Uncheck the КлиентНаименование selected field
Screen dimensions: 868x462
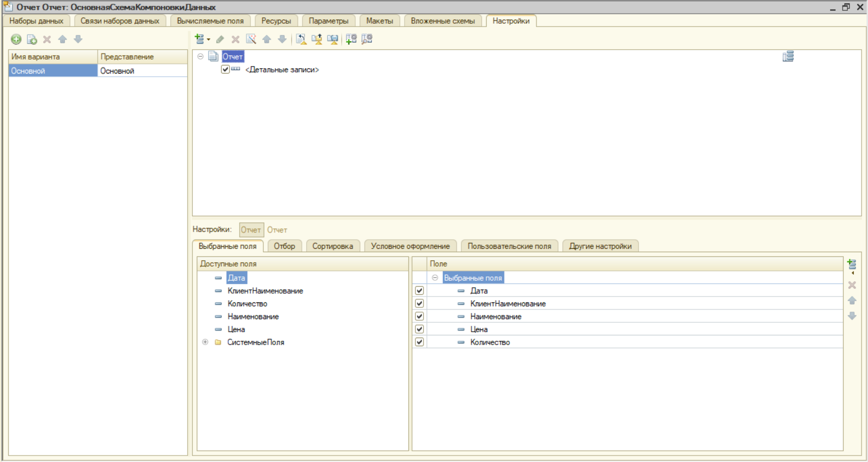tap(419, 303)
